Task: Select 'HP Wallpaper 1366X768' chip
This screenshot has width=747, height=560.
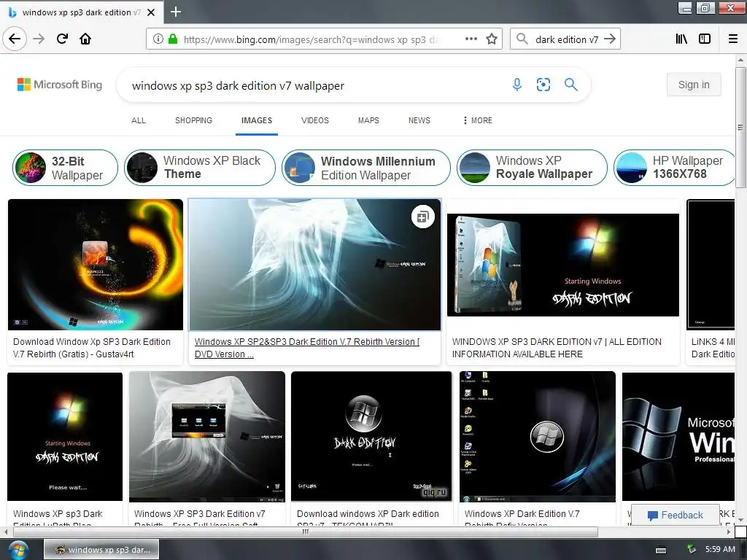Action: pos(675,168)
